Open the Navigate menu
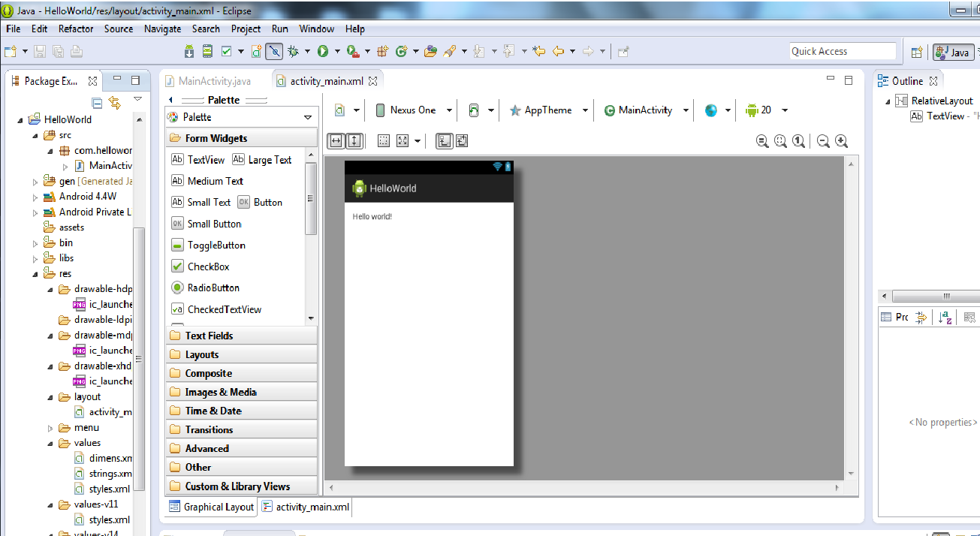This screenshot has height=536, width=980. coord(162,29)
